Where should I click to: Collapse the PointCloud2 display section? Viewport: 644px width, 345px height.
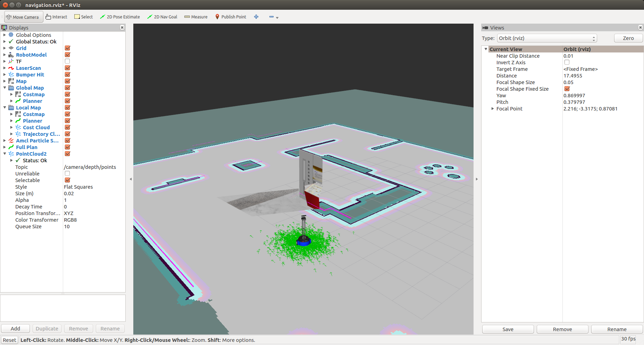click(x=5, y=154)
